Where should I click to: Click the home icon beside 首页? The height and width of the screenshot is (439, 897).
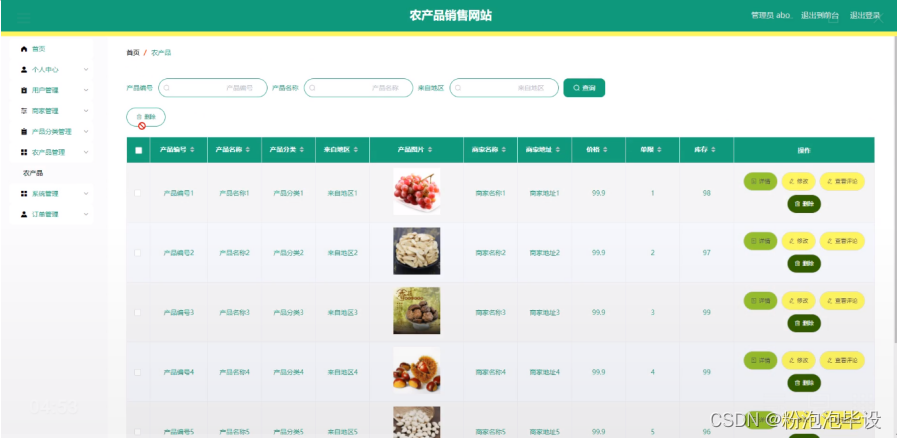click(24, 49)
